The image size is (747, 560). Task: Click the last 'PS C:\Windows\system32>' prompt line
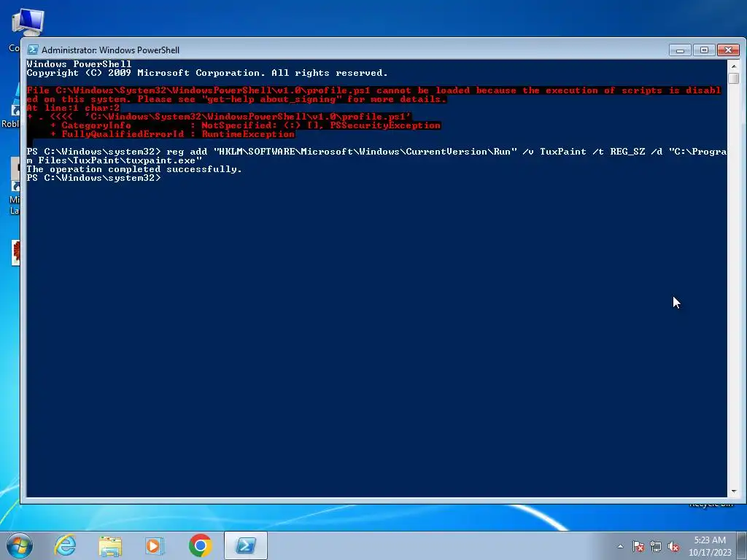pos(94,178)
